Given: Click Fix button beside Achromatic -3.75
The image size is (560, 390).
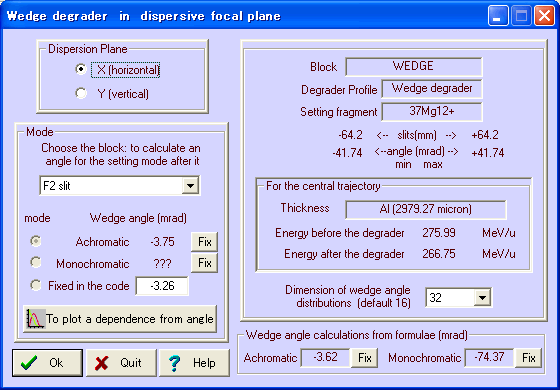Looking at the screenshot, I should pyautogui.click(x=204, y=242).
